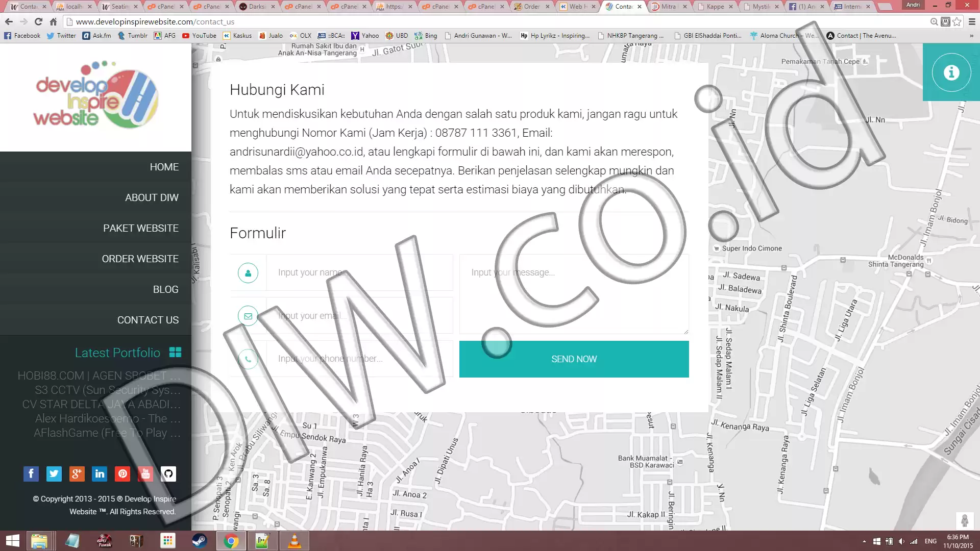
Task: Open Google Chrome in the taskbar
Action: tap(231, 541)
